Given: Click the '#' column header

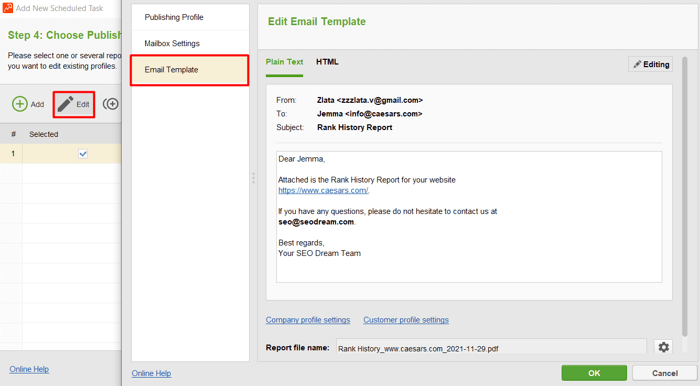Looking at the screenshot, I should tap(13, 134).
